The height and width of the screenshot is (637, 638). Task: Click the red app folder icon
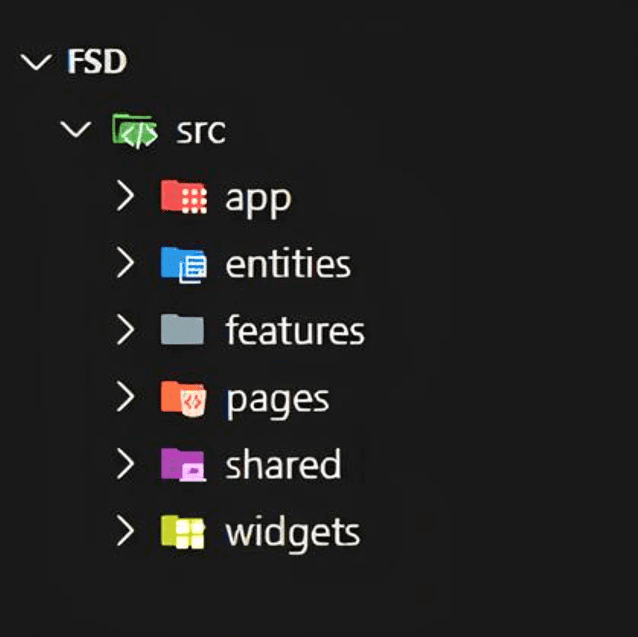[x=183, y=197]
